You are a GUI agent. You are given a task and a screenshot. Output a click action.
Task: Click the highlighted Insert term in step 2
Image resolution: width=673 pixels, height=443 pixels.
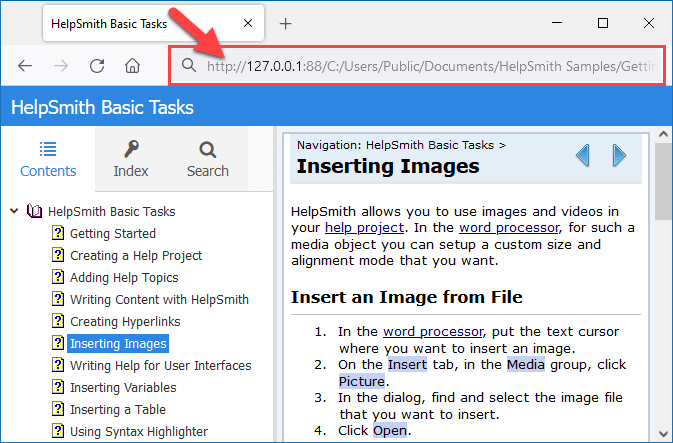pyautogui.click(x=407, y=364)
